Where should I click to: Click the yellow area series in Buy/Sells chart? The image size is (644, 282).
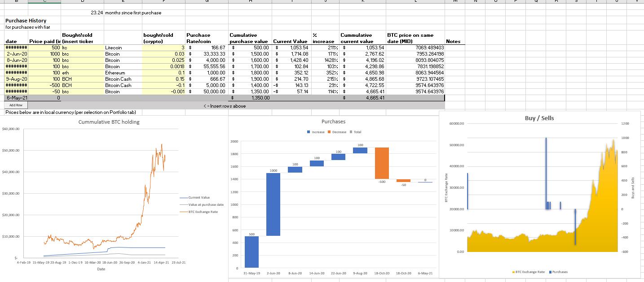click(x=516, y=242)
